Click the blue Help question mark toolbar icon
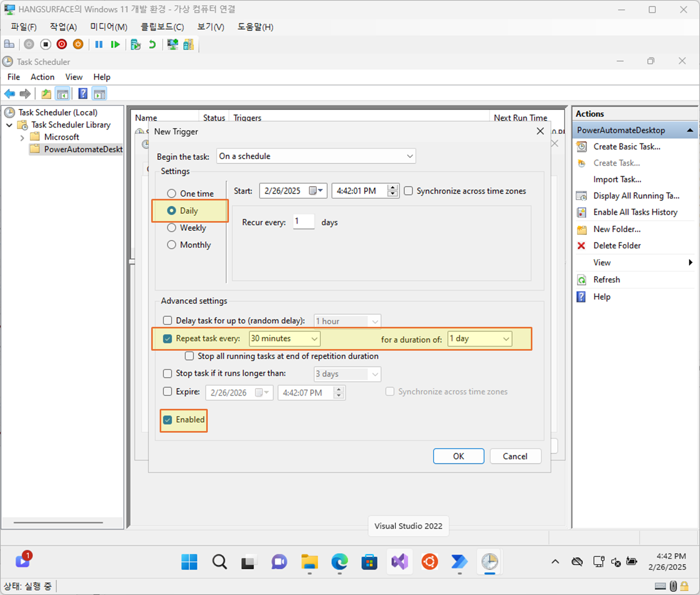Viewport: 700px width, 595px height. click(83, 94)
